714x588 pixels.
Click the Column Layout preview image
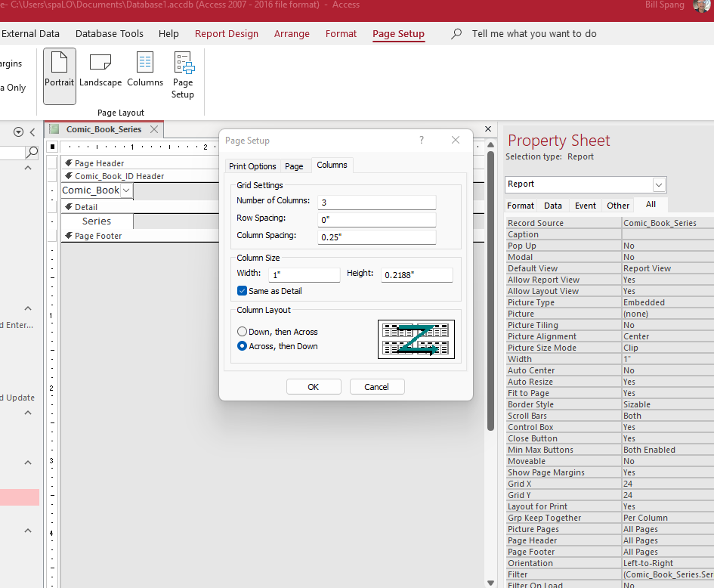tap(416, 339)
